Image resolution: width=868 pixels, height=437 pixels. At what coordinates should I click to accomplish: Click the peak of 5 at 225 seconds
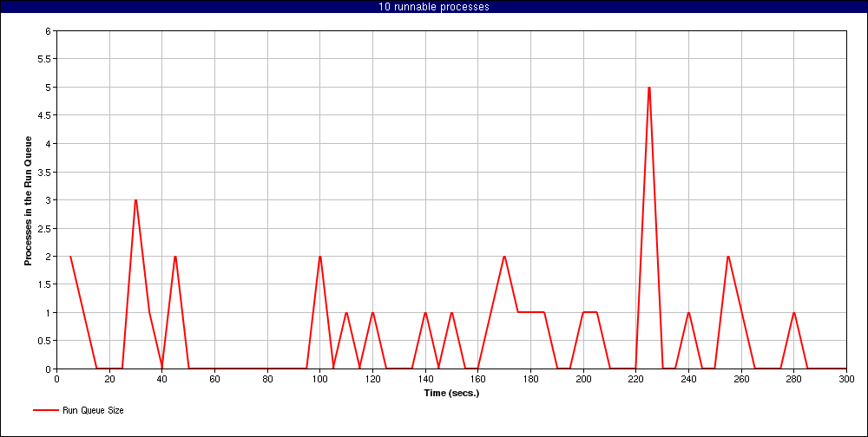[648, 88]
